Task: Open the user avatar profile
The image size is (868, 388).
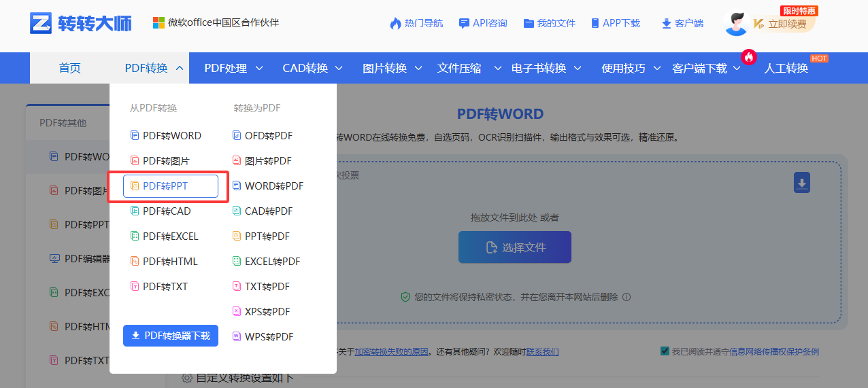Action: coord(735,23)
